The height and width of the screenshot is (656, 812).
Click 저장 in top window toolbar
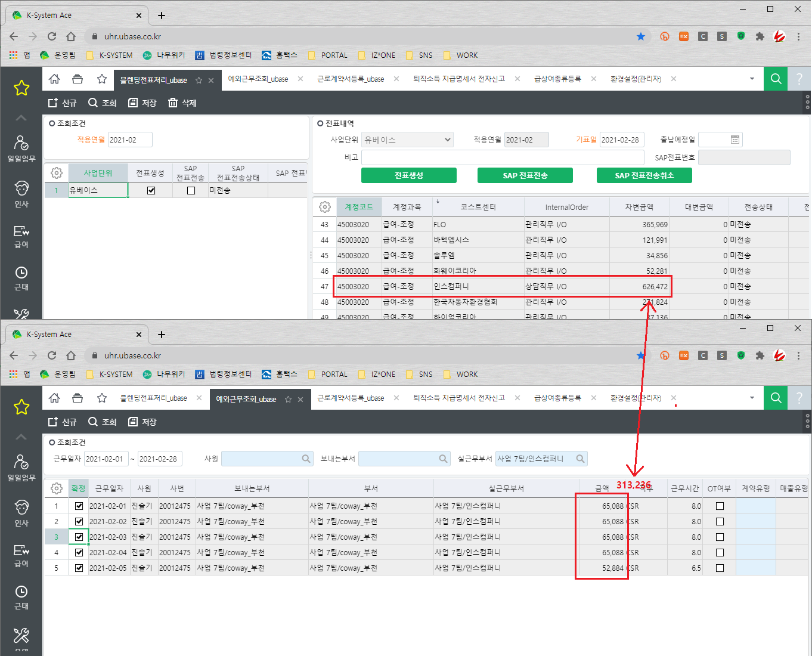[142, 103]
